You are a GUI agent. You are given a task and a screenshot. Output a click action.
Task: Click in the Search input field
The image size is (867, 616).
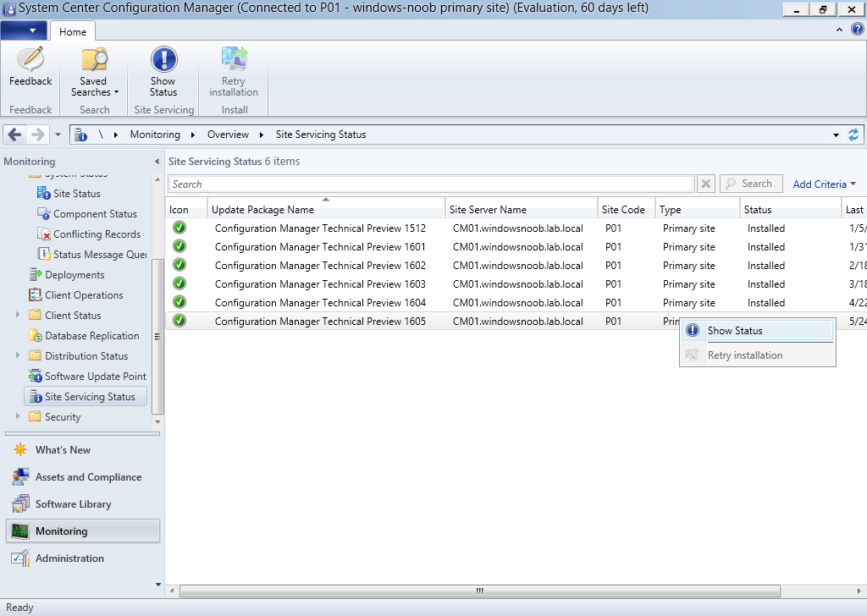tap(431, 184)
